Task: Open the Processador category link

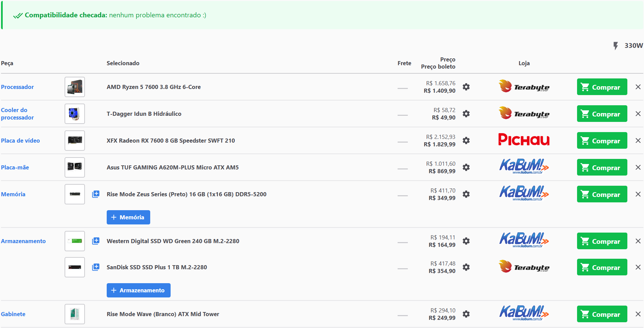Action: pyautogui.click(x=17, y=87)
